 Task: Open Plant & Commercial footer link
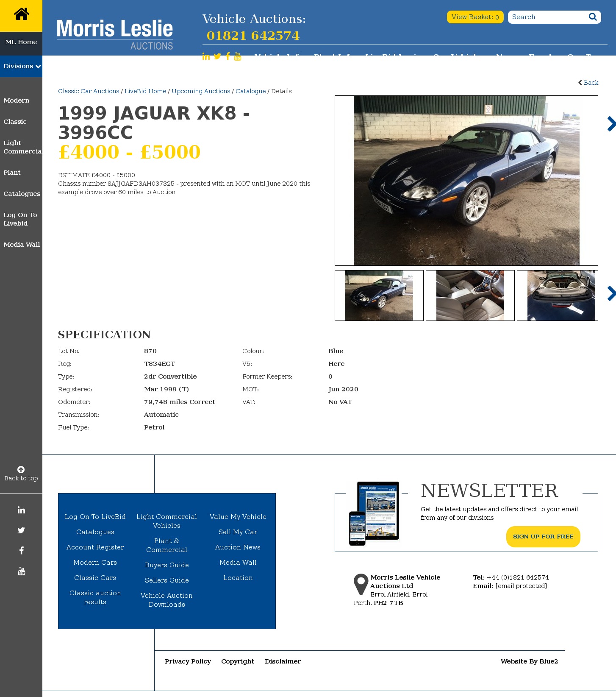click(x=167, y=545)
